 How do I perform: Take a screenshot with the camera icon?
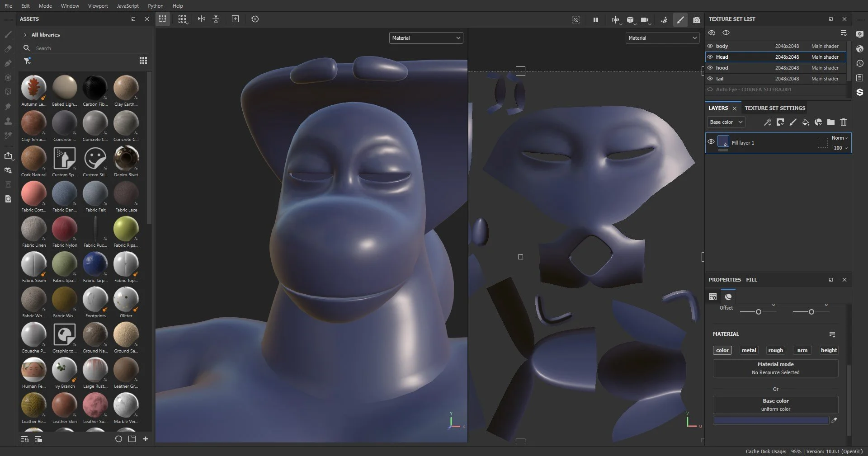tap(697, 20)
